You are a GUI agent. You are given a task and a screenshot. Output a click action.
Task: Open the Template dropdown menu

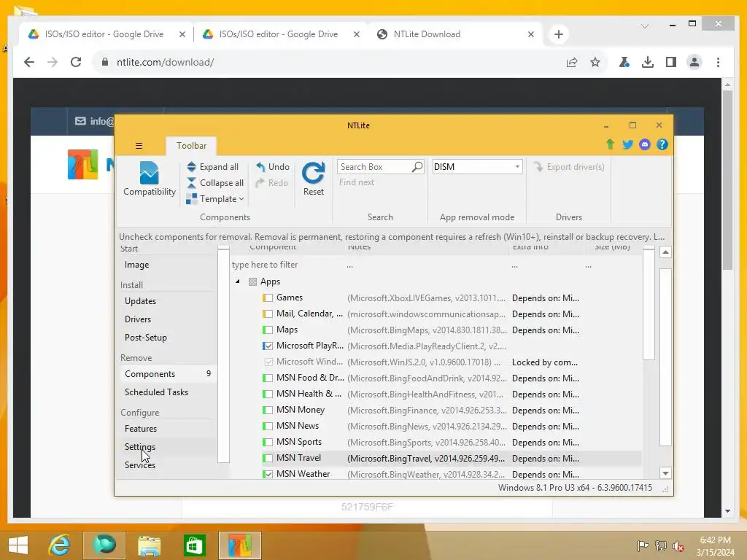[x=215, y=199]
